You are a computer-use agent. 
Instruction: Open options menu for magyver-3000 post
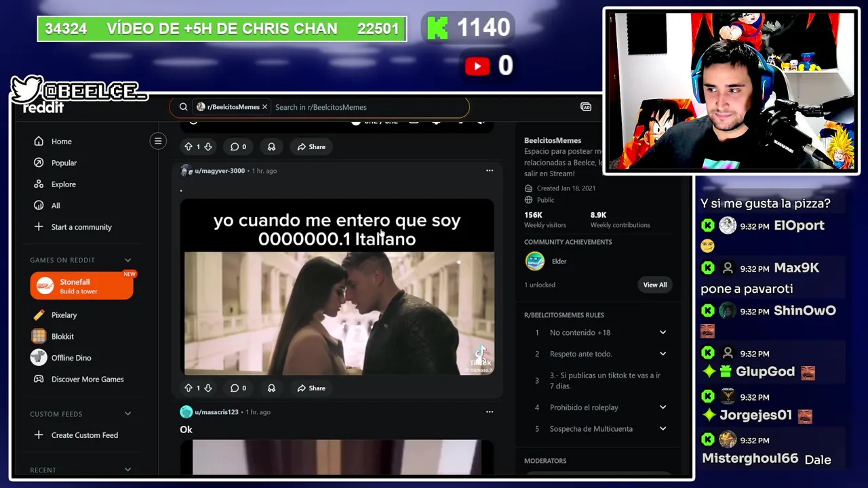coord(490,171)
